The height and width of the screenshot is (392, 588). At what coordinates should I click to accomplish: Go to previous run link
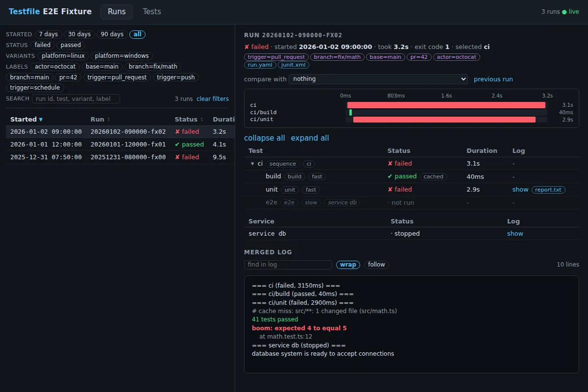click(x=493, y=79)
